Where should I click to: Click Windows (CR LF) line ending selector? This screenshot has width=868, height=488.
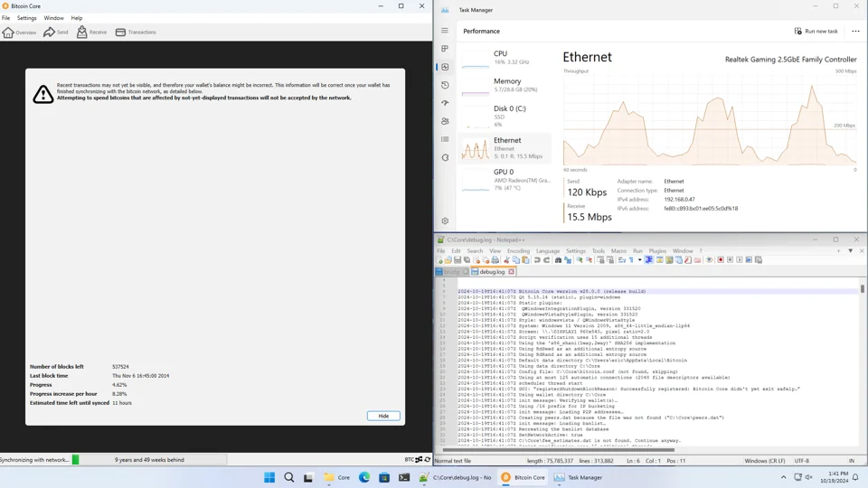click(x=765, y=460)
